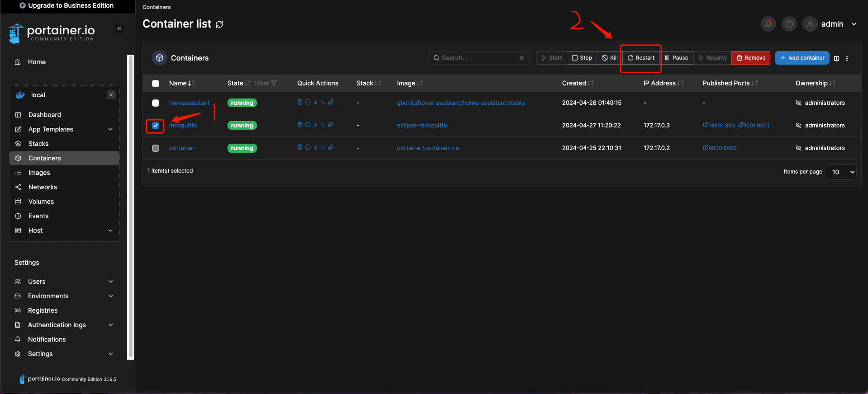868x394 pixels.
Task: Expand the App Templates menu
Action: 110,129
